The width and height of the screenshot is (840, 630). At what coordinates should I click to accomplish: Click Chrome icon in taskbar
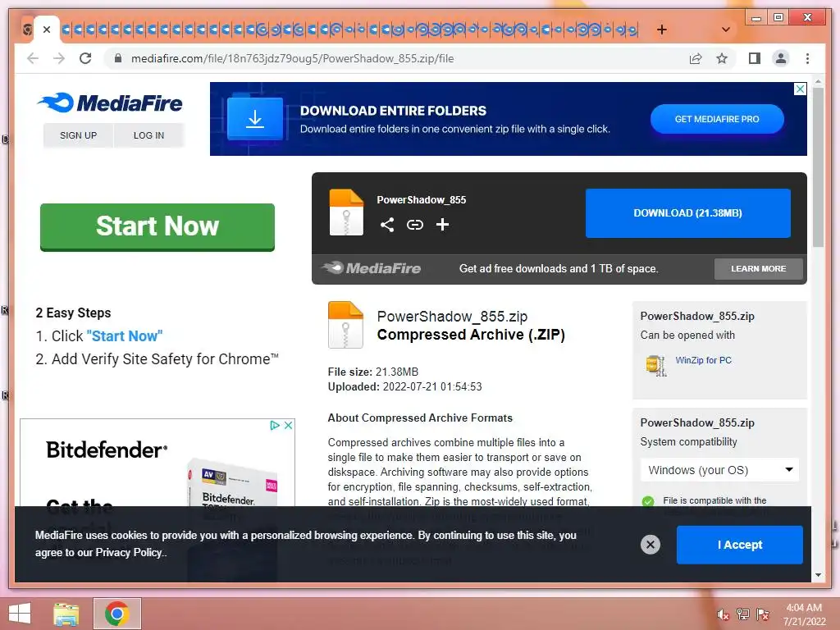pyautogui.click(x=116, y=614)
